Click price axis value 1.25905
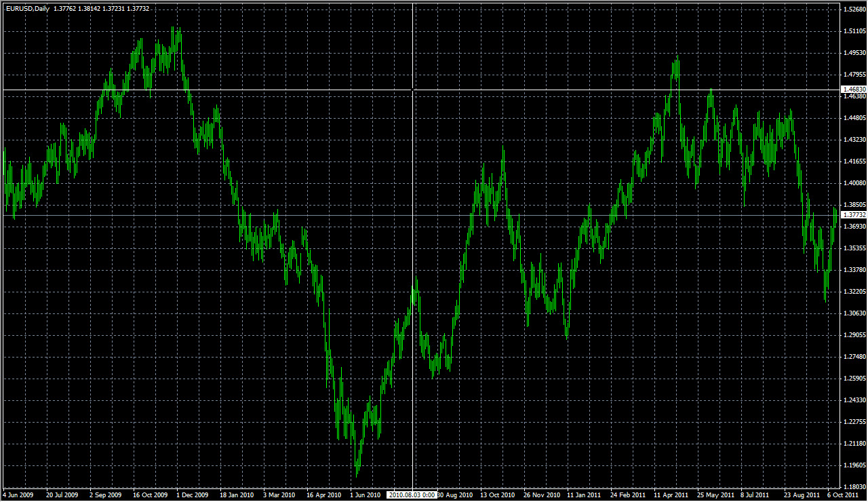Image resolution: width=868 pixels, height=502 pixels. 854,379
